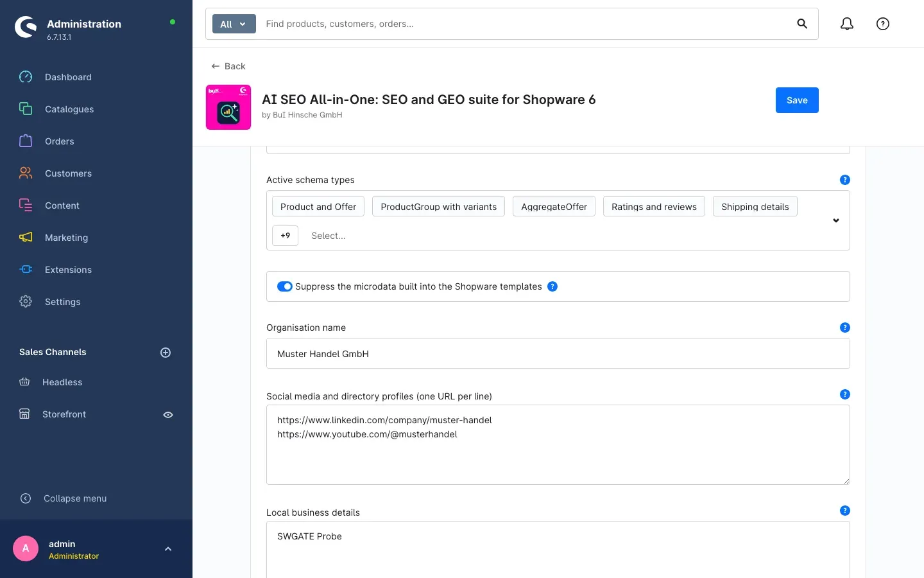Click the search magnifier icon
Viewport: 924px width, 578px height.
click(x=802, y=24)
